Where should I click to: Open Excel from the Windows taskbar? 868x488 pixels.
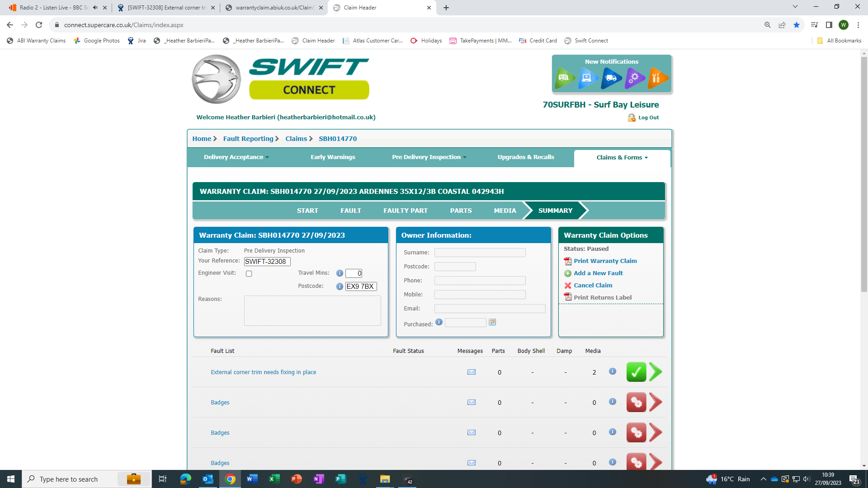(x=274, y=479)
